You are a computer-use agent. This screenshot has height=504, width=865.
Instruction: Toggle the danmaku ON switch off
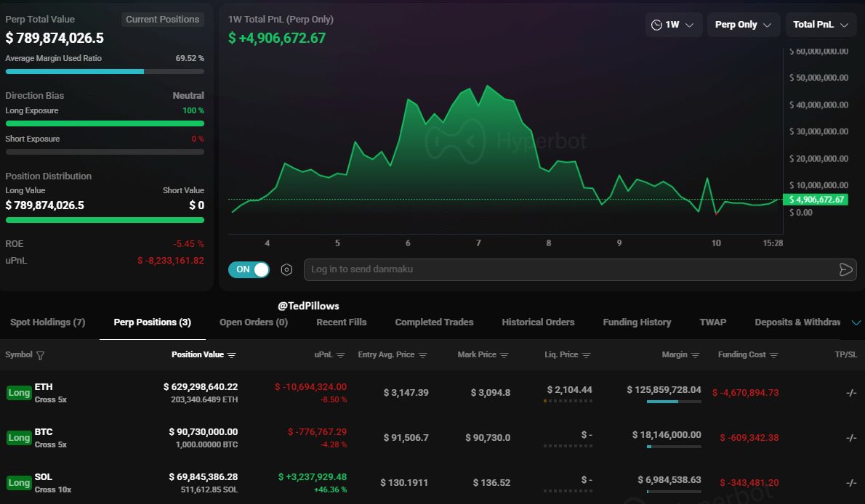[249, 269]
